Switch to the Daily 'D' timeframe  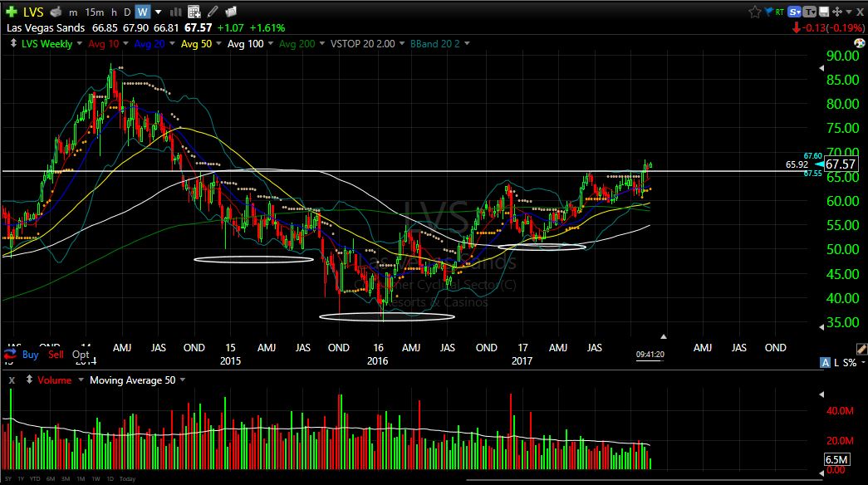127,12
